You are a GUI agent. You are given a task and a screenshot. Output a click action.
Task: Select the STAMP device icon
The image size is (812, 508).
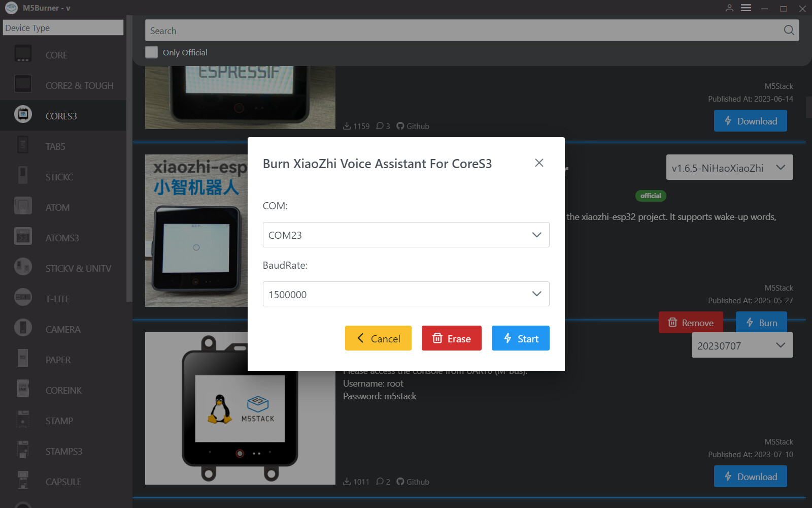23,420
